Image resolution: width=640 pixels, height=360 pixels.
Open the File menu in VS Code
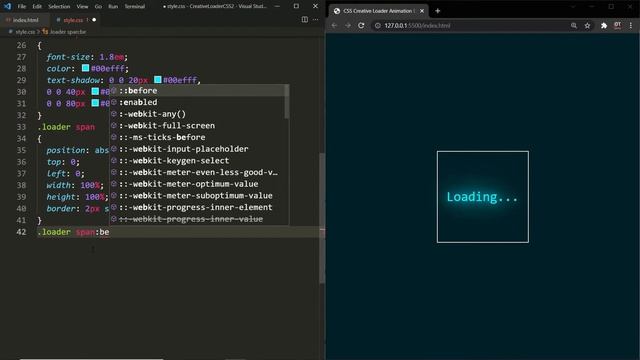tap(22, 7)
